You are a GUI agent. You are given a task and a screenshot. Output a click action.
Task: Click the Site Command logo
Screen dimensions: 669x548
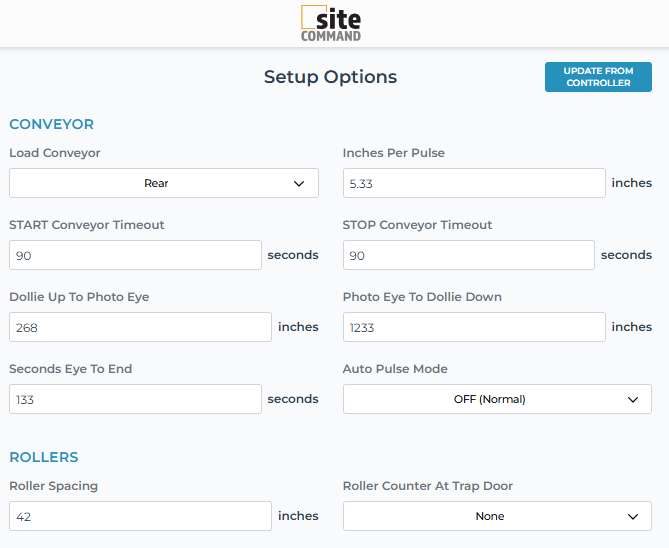(x=331, y=24)
